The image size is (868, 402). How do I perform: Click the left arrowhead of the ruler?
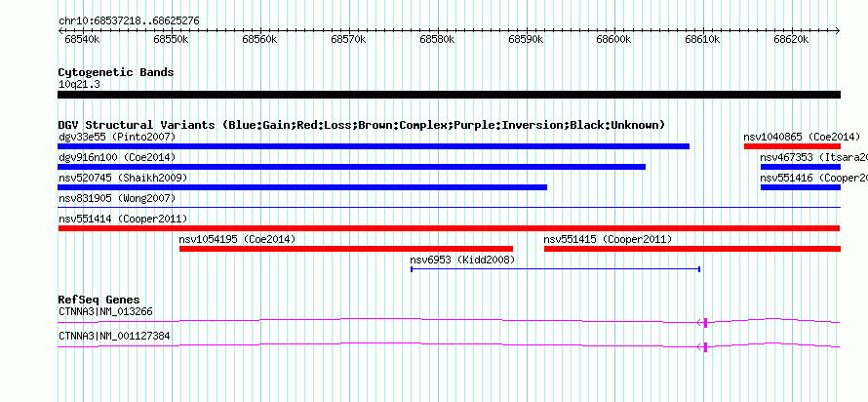coord(60,30)
